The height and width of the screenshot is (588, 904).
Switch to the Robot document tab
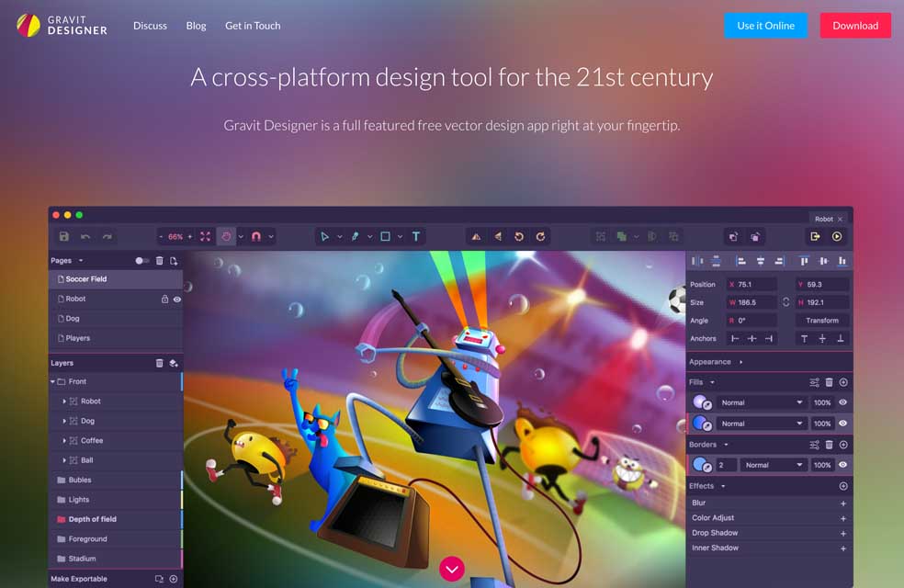pos(824,219)
